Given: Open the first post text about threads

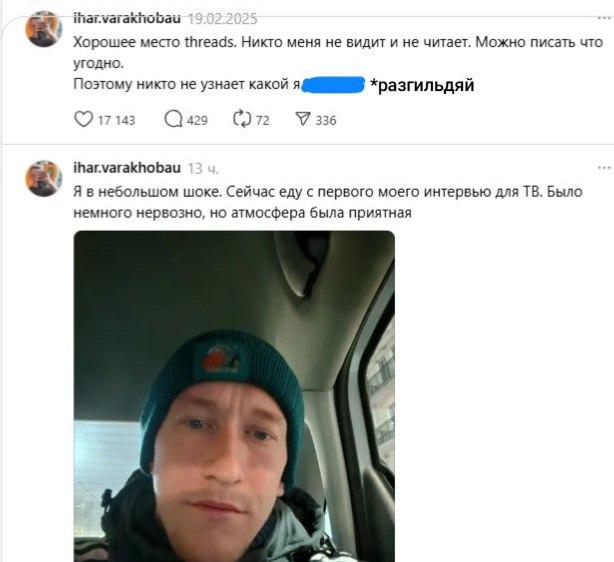Looking at the screenshot, I should (338, 63).
